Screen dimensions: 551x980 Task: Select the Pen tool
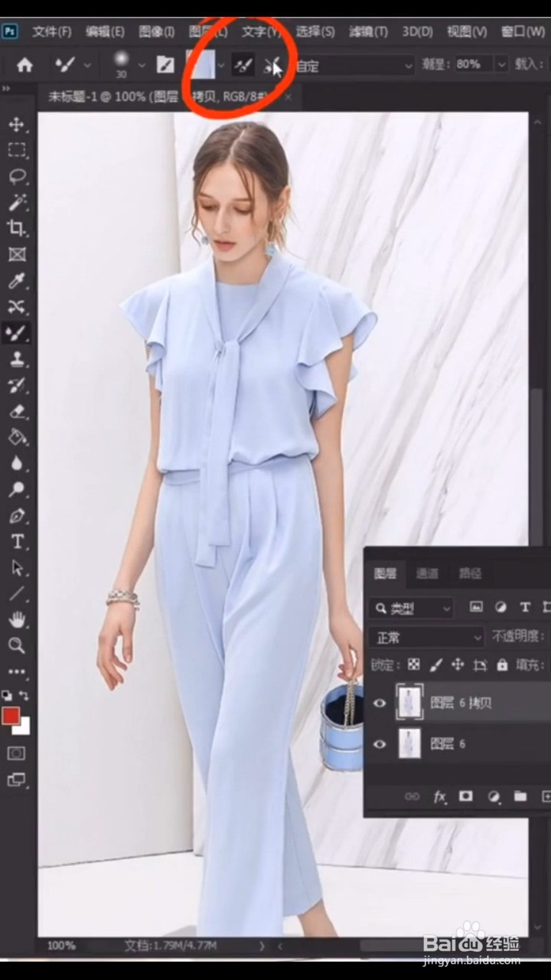(16, 515)
